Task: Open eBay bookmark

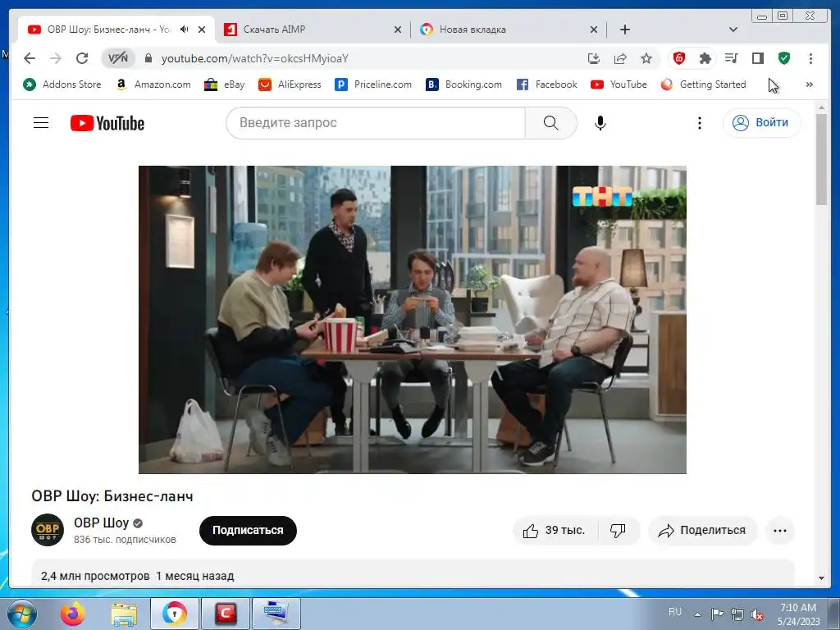Action: click(225, 84)
